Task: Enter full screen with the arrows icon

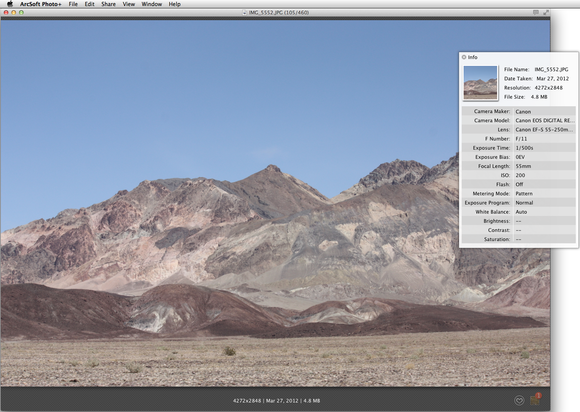Action: [x=546, y=12]
